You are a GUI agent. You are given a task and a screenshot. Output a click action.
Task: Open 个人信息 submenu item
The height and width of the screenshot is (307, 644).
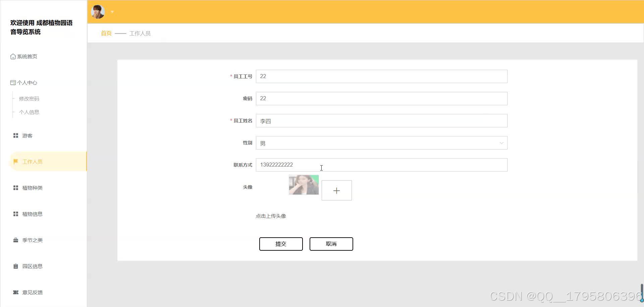29,112
